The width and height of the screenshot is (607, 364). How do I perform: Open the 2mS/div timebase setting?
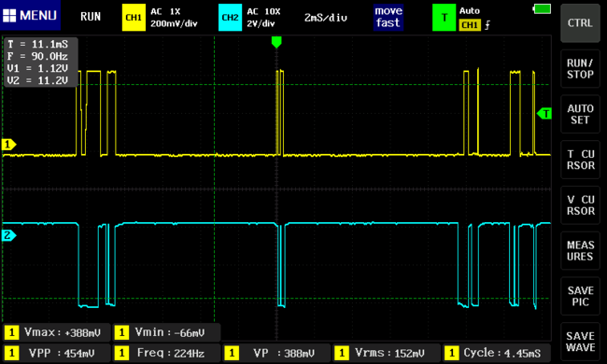click(326, 18)
